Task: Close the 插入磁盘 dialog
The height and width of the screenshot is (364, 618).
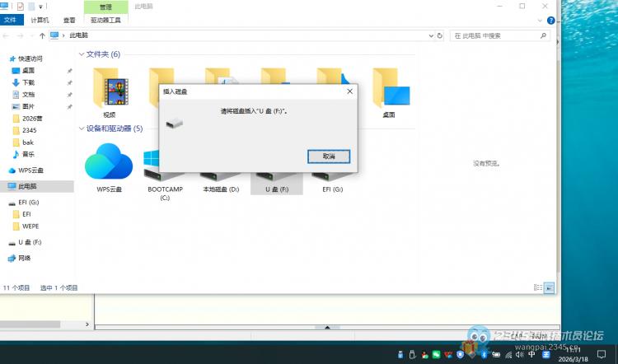Action: point(349,91)
